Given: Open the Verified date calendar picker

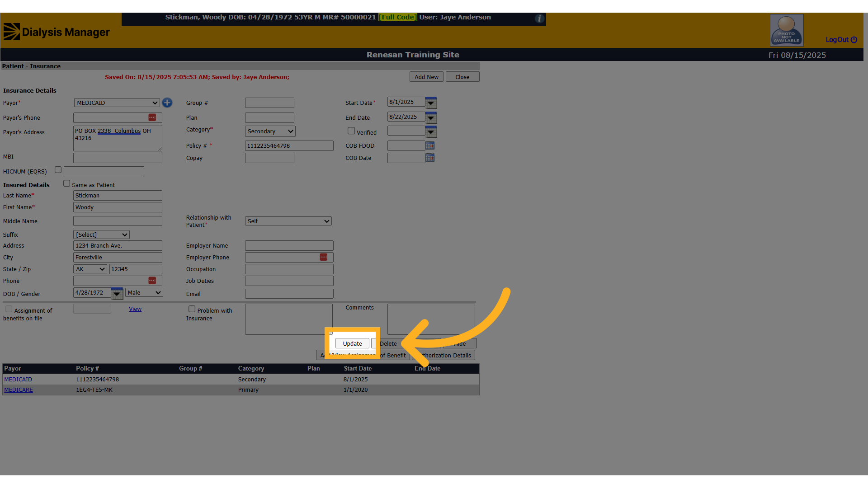Looking at the screenshot, I should [x=431, y=132].
